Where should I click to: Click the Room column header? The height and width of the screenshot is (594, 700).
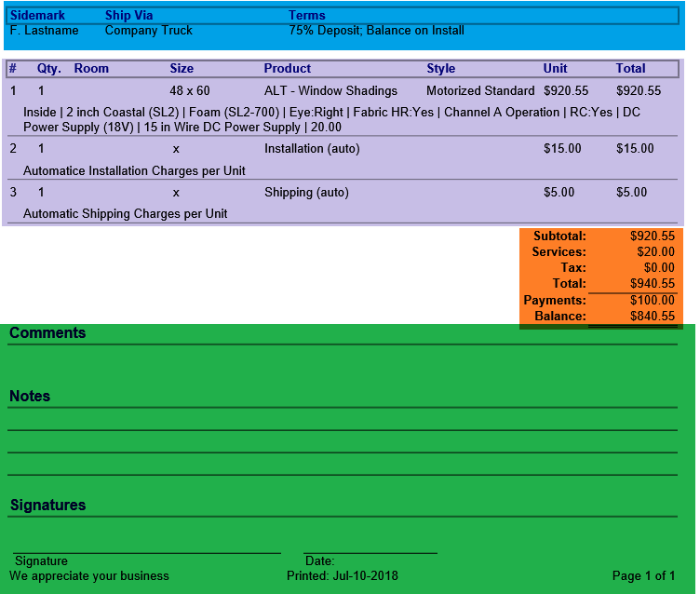91,68
